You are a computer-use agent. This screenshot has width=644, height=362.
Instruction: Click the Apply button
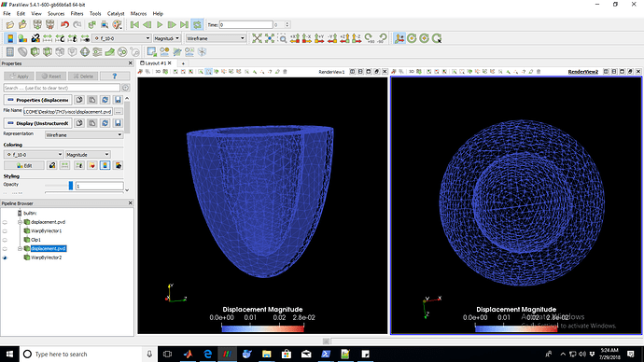(x=19, y=77)
